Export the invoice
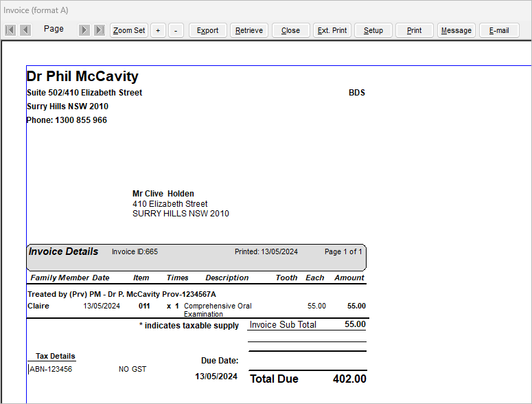 pyautogui.click(x=207, y=30)
